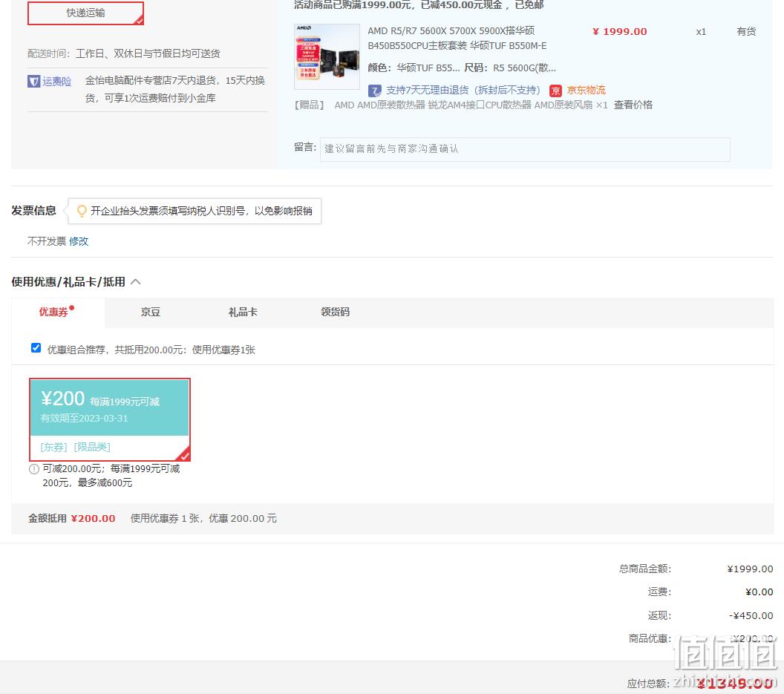The image size is (784, 694).
Task: Click the ¥1999.00 product price text
Action: pos(619,31)
